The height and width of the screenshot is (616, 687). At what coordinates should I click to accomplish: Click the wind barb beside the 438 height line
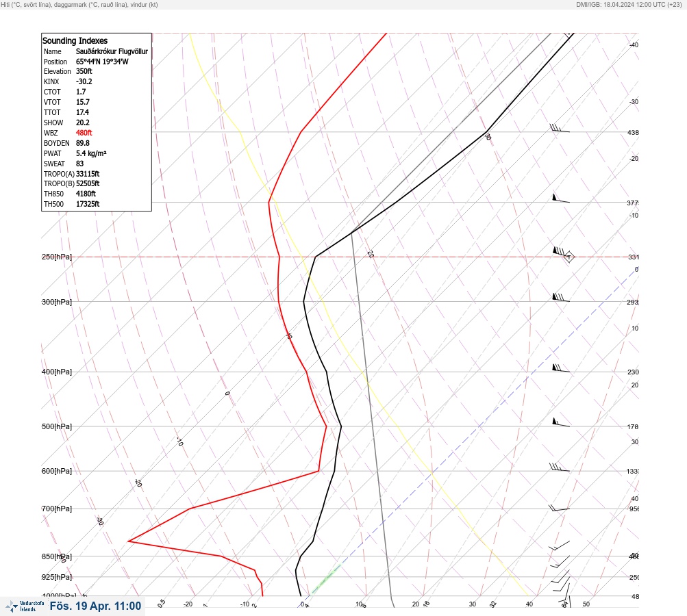point(560,128)
